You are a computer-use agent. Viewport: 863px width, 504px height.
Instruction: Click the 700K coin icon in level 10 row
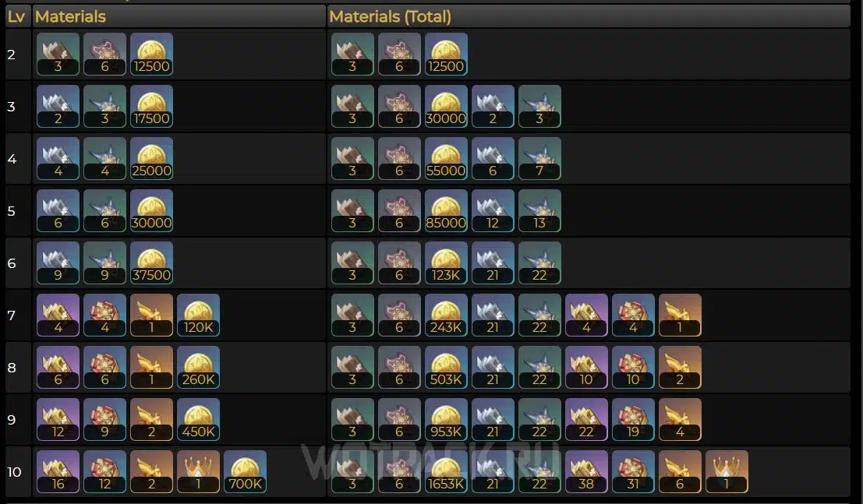[245, 471]
